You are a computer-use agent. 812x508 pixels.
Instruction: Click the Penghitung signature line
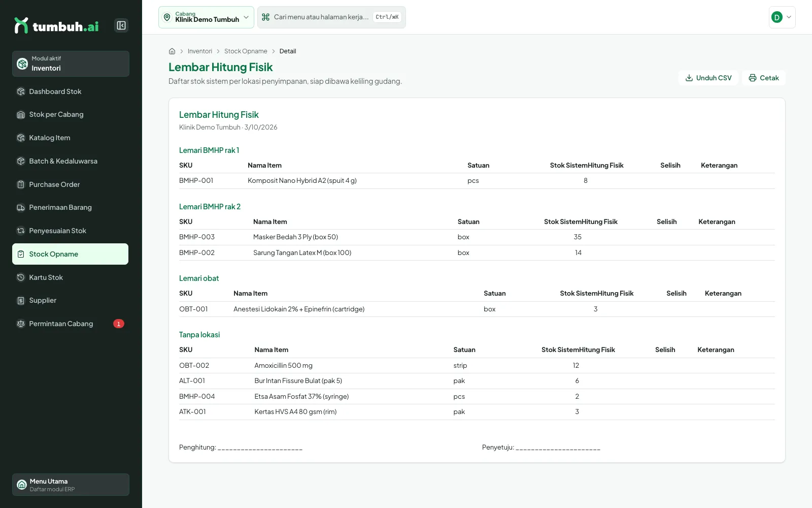241,448
